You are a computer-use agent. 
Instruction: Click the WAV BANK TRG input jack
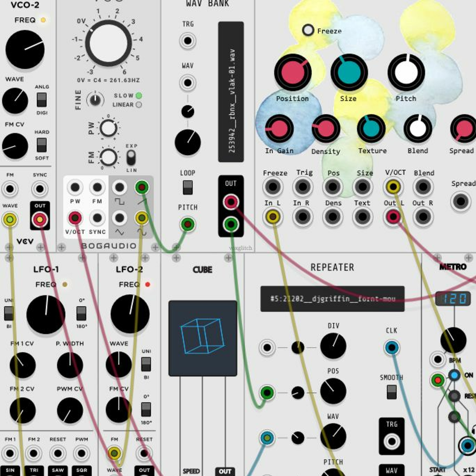[188, 41]
